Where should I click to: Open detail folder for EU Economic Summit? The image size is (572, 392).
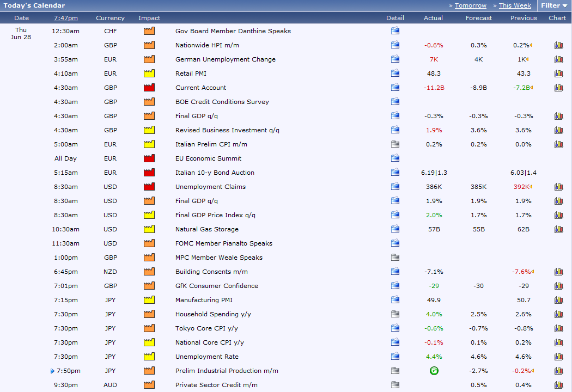tap(395, 158)
